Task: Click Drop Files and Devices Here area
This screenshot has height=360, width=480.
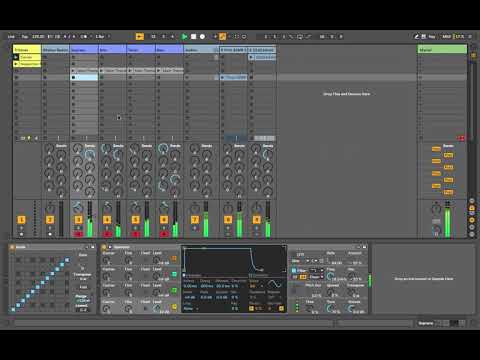Action: [347, 94]
